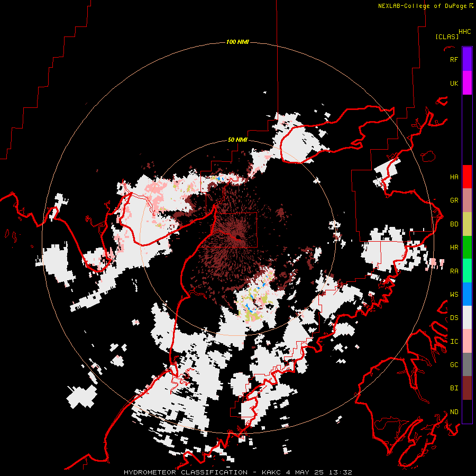Click the HA legend label
The image size is (476, 476).
pyautogui.click(x=454, y=177)
